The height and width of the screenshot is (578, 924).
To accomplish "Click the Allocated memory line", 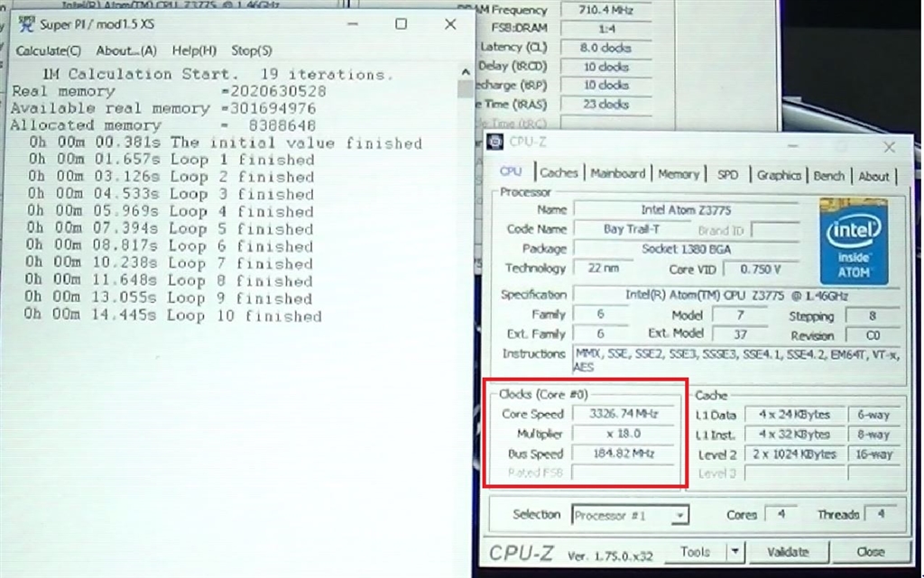I will (x=163, y=125).
